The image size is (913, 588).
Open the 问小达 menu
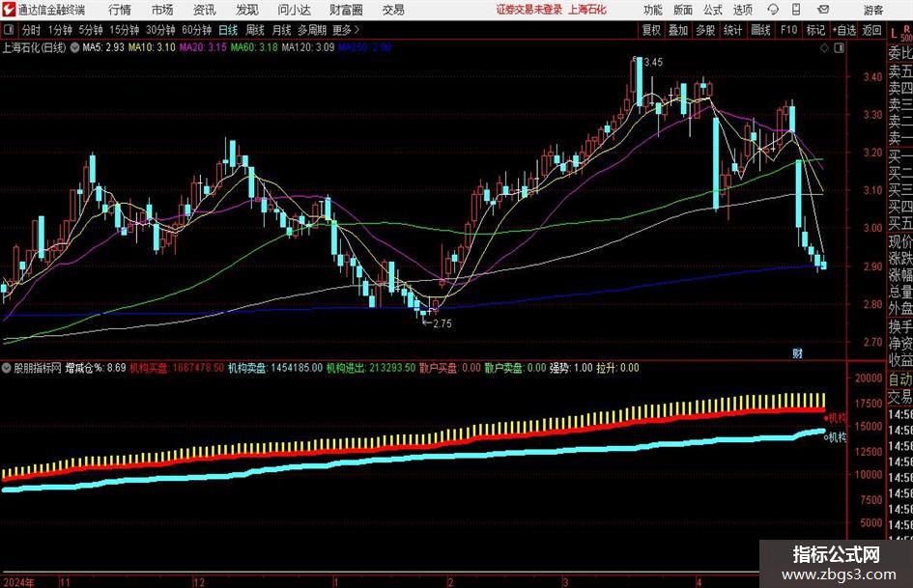click(294, 10)
